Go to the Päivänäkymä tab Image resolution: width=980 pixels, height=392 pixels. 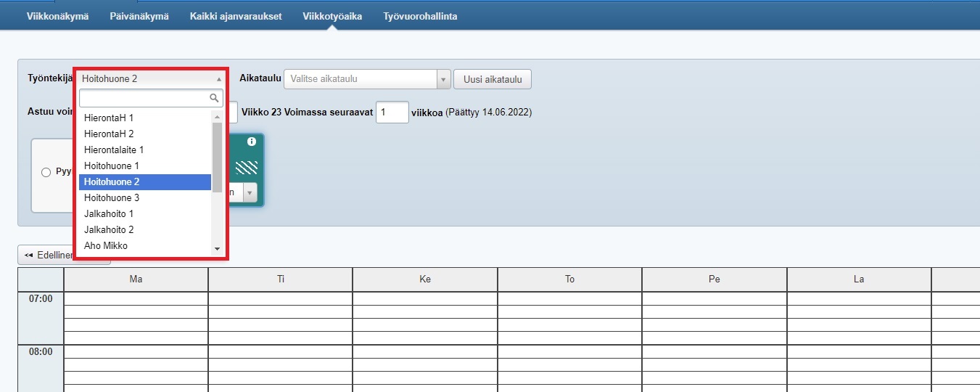point(139,16)
